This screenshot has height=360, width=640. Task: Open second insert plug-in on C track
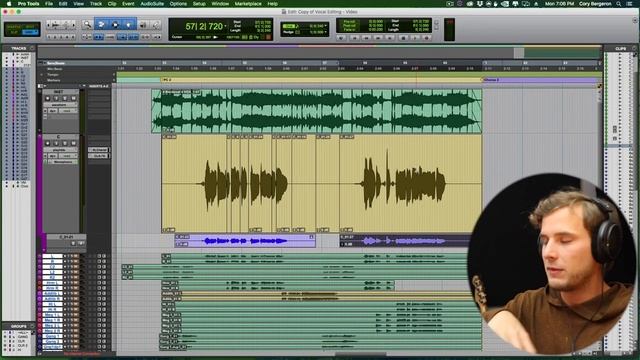[99, 156]
